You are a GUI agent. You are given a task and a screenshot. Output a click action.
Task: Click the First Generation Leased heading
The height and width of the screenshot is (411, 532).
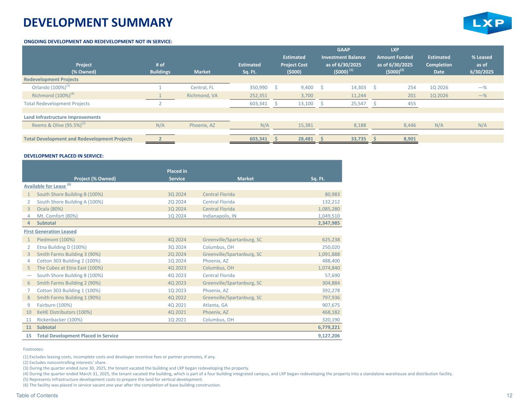coord(50,231)
